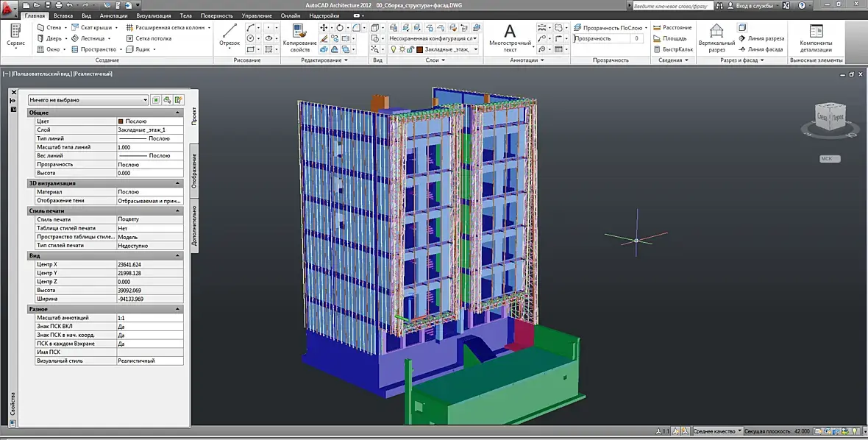Viewport: 868px width, 440px height.
Task: Toggle the layer lock icon
Action: click(410, 49)
